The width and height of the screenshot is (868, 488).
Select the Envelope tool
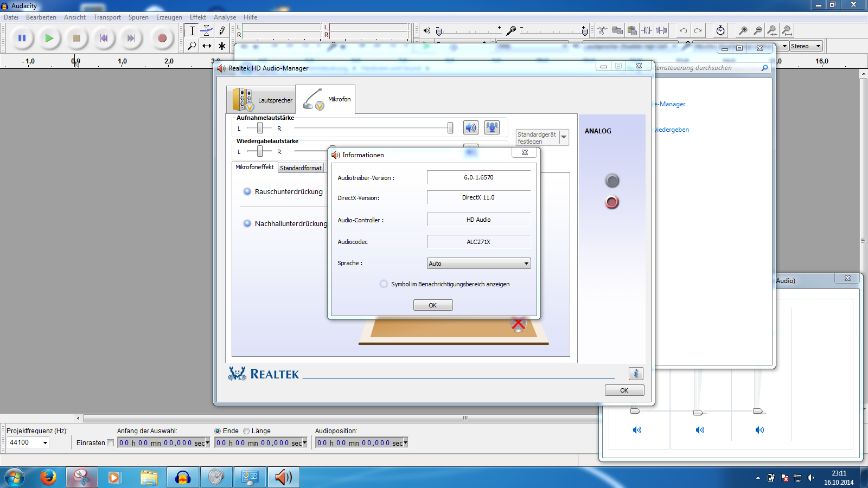207,31
